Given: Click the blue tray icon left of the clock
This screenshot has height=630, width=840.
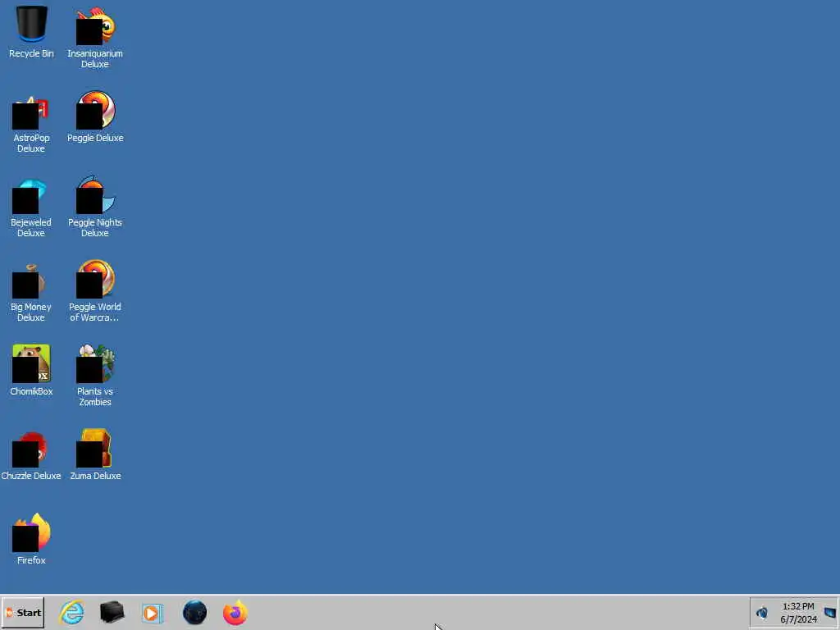Looking at the screenshot, I should tap(762, 612).
